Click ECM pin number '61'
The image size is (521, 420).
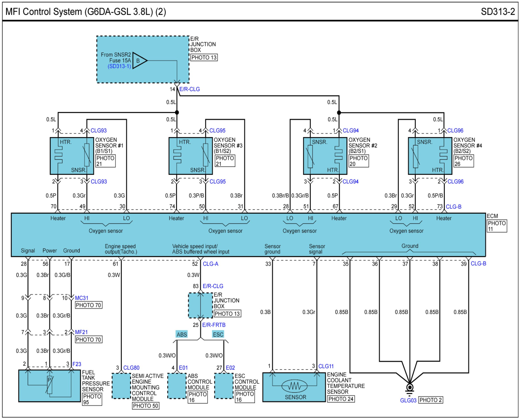coord(116,264)
